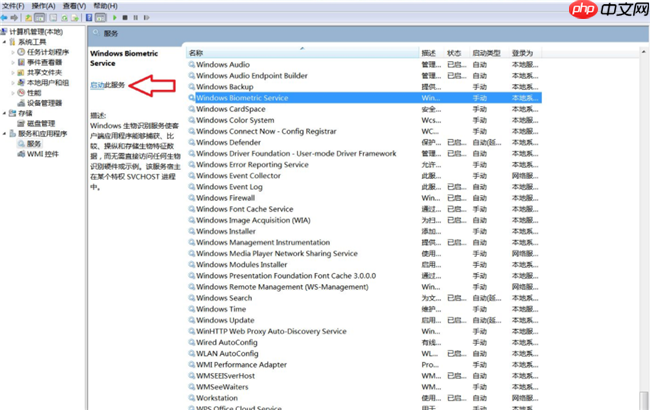The width and height of the screenshot is (650, 410).
Task: Click the refresh toolbar icon
Action: [64, 18]
